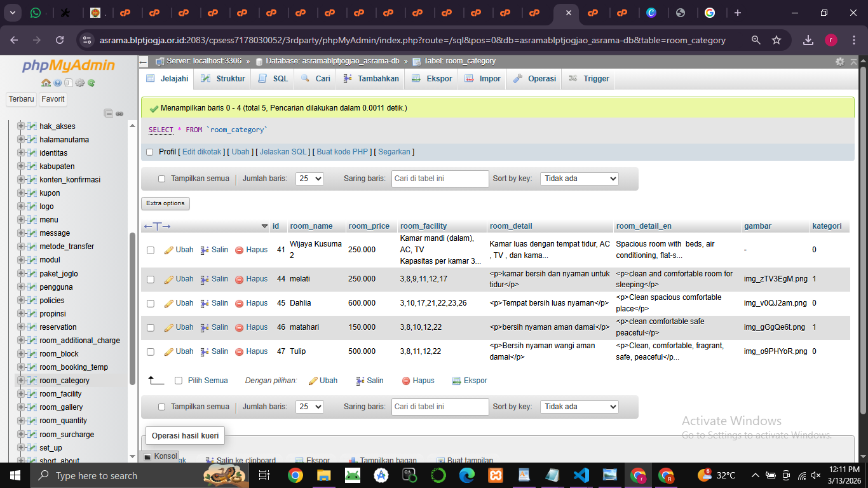Image resolution: width=868 pixels, height=488 pixels.
Task: Open Visual Studio Code from the taskbar
Action: pos(581,475)
